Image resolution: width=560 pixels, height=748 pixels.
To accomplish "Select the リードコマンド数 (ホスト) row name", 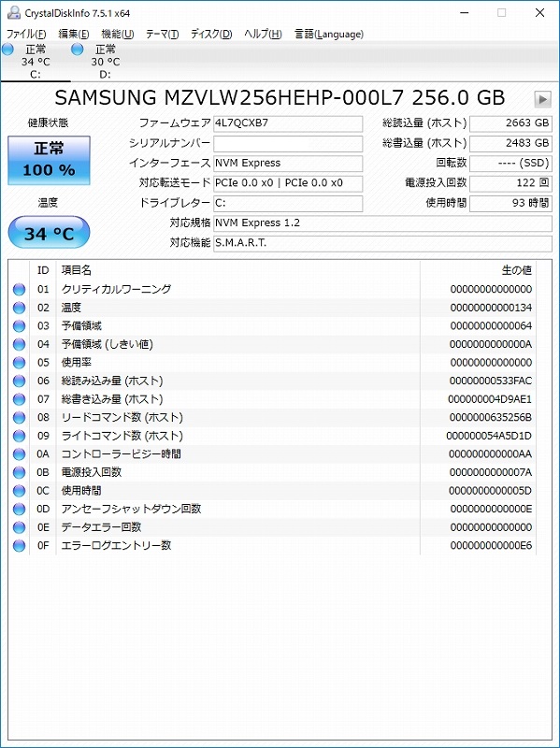I will [122, 417].
